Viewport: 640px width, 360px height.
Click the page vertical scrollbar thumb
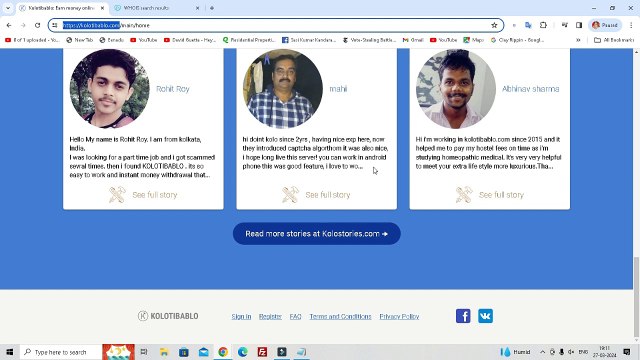pyautogui.click(x=636, y=298)
